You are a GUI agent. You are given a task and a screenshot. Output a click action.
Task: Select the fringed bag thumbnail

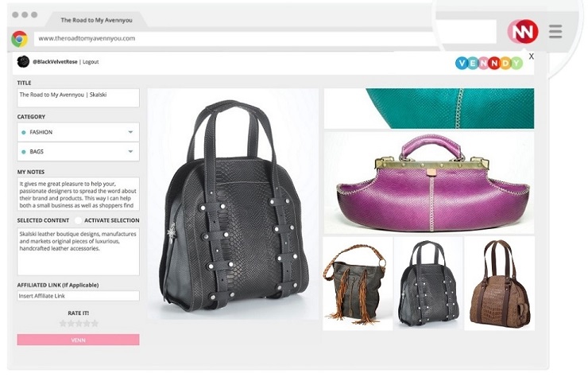pos(358,283)
